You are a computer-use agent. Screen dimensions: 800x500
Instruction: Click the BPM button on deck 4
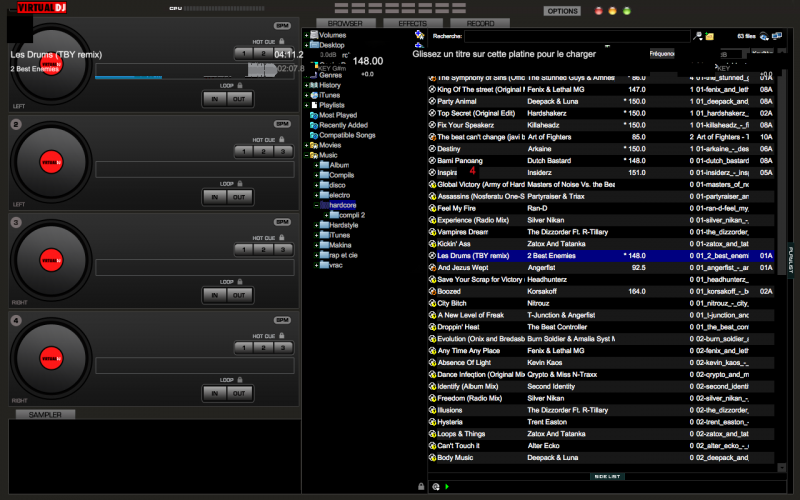click(281, 319)
